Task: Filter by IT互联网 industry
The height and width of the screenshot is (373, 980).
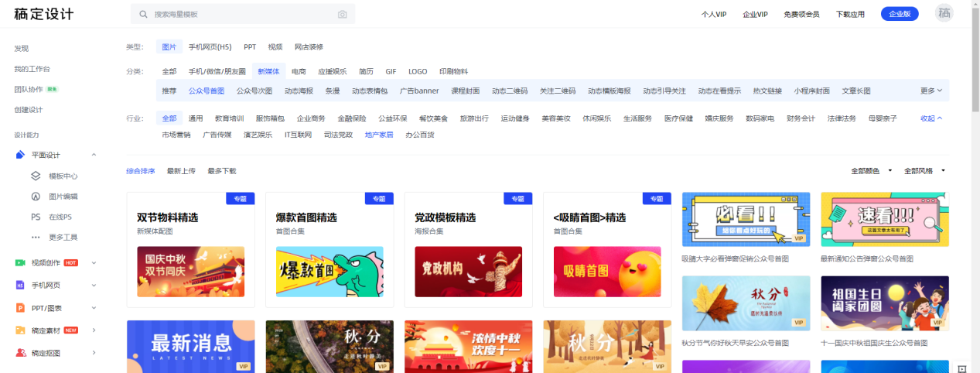Action: point(298,135)
